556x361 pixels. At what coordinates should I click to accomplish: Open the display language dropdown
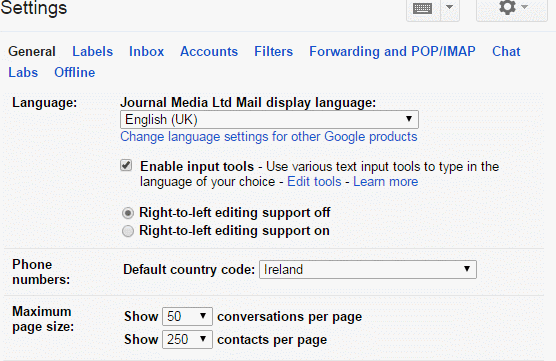269,120
